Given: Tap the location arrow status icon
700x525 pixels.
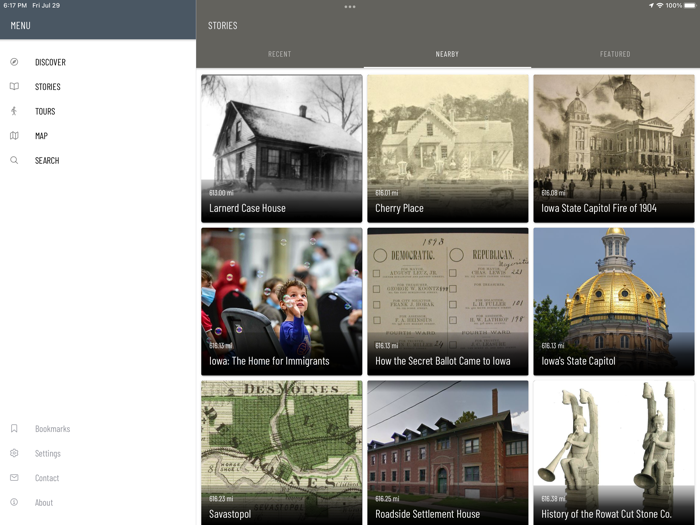Looking at the screenshot, I should coord(651,5).
